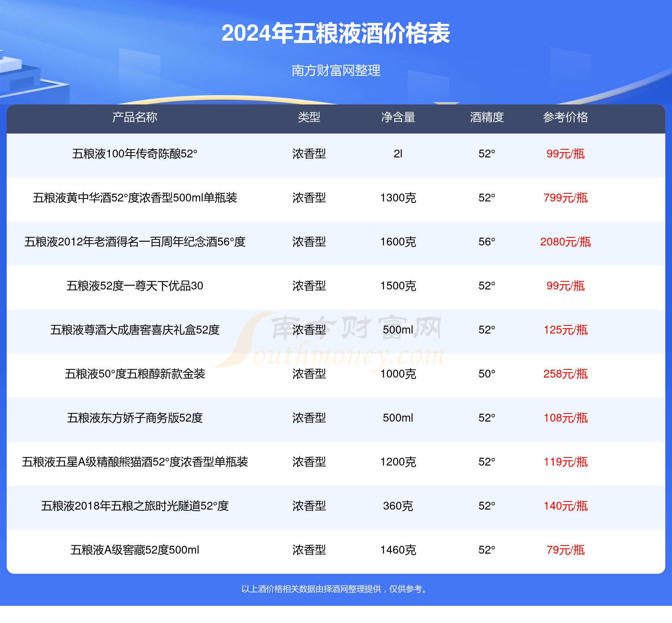Screen dimensions: 672x623
Task: Click price of 五粮液100年传奇陈酿52°
Action: point(566,154)
